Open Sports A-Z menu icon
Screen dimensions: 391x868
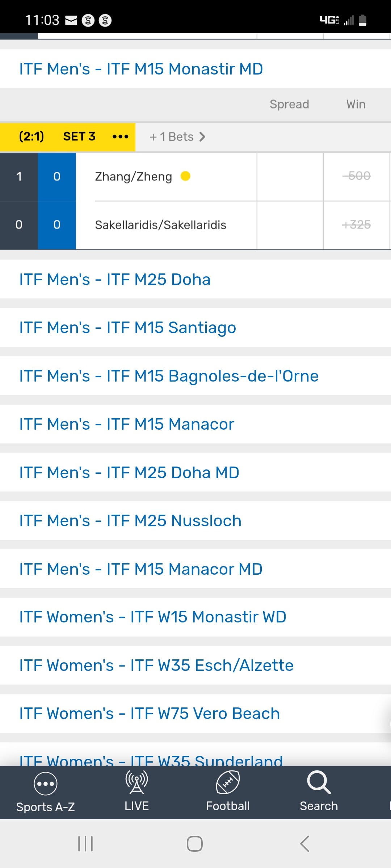click(x=45, y=784)
